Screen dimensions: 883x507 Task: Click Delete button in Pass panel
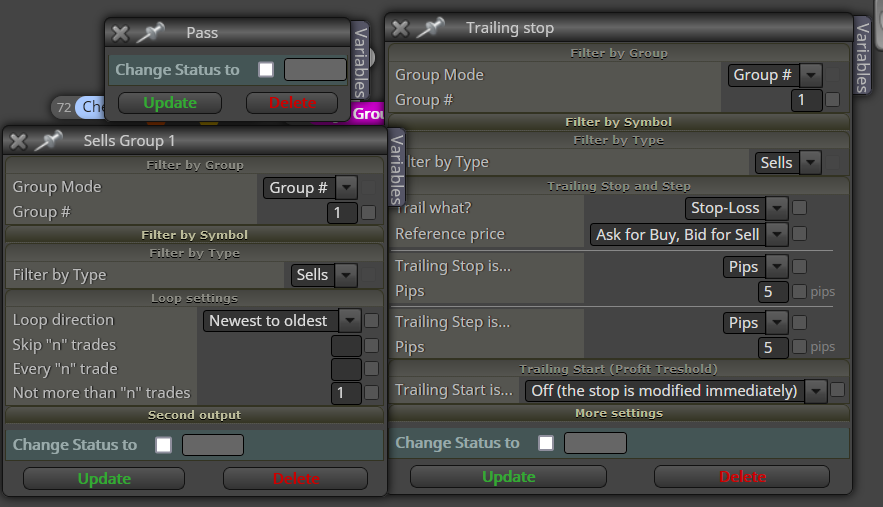point(292,103)
